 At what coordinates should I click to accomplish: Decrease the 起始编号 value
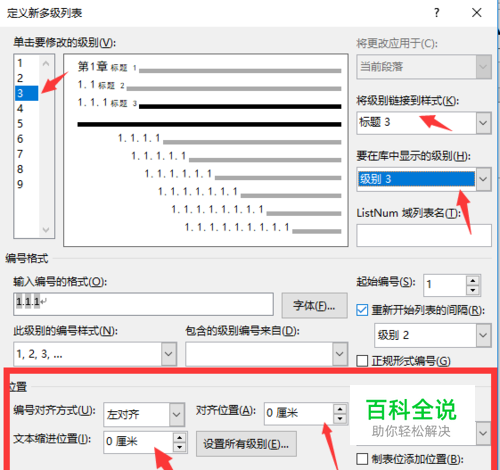(x=473, y=290)
